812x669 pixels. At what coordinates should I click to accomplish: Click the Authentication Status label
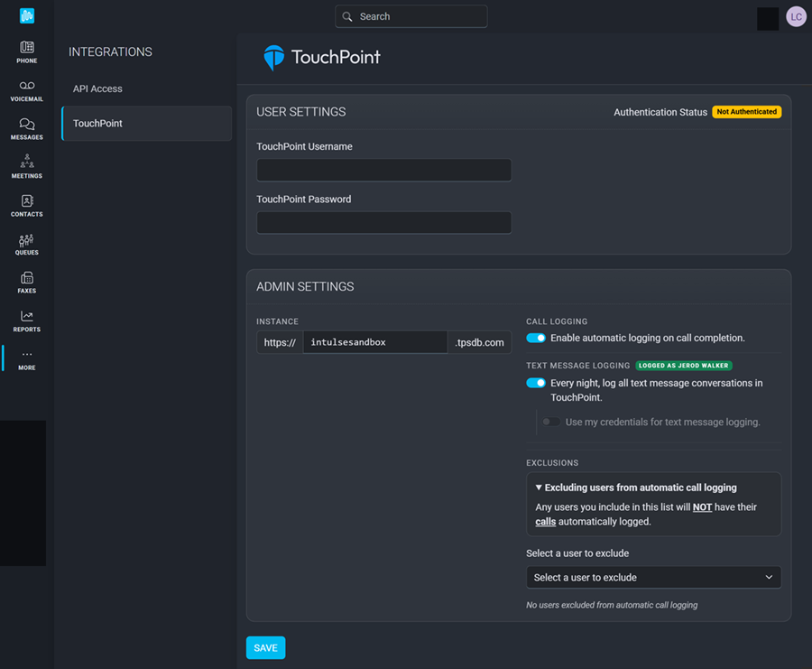(x=660, y=112)
